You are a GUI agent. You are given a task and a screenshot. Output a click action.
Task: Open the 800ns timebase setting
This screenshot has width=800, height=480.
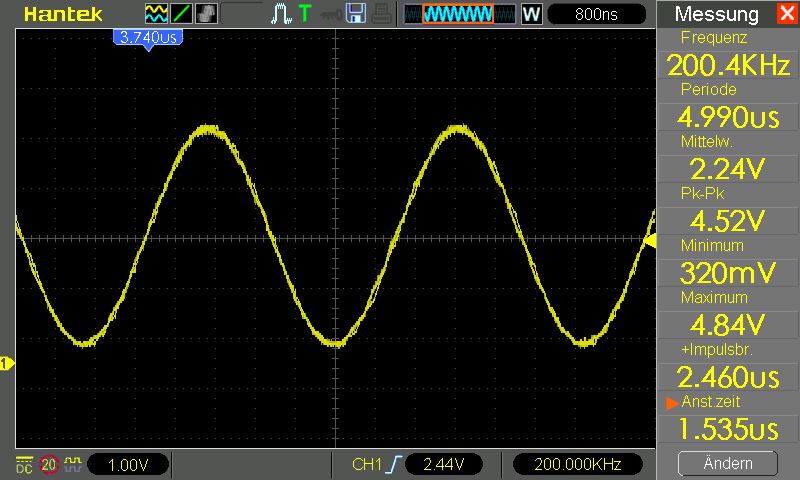(596, 14)
